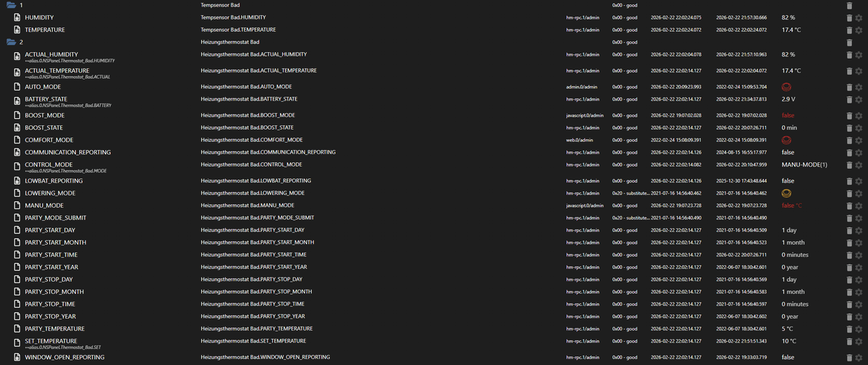
Task: Open gear settings for CONTROL_MODE
Action: [x=858, y=165]
